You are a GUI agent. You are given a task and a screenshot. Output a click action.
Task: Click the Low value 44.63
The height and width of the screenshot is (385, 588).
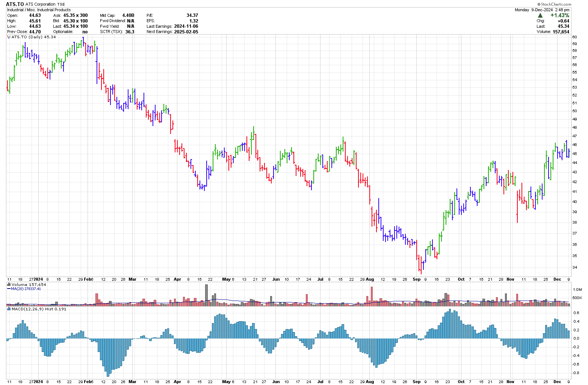tap(35, 26)
